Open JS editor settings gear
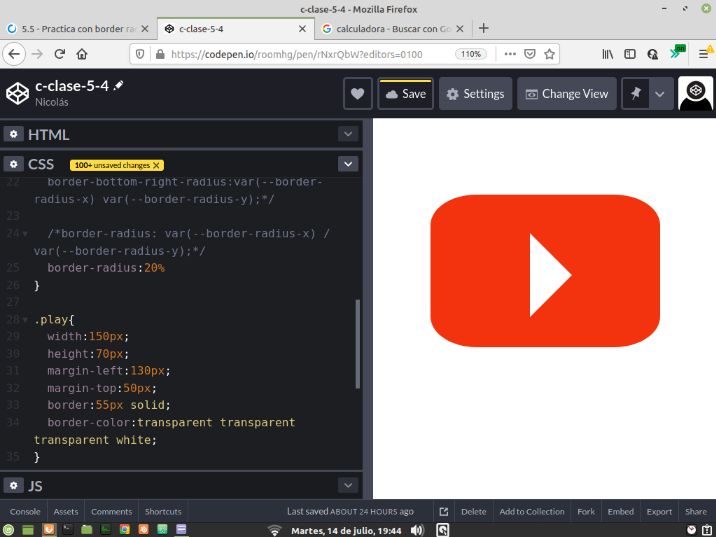716x537 pixels. click(14, 485)
